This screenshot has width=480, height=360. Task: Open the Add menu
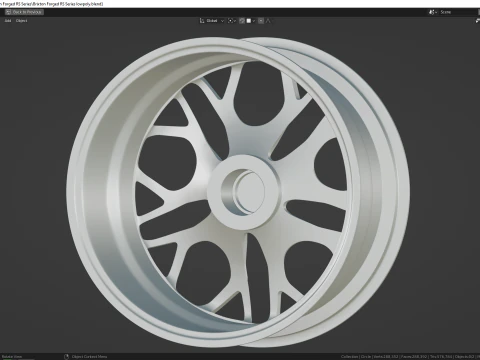point(8,21)
